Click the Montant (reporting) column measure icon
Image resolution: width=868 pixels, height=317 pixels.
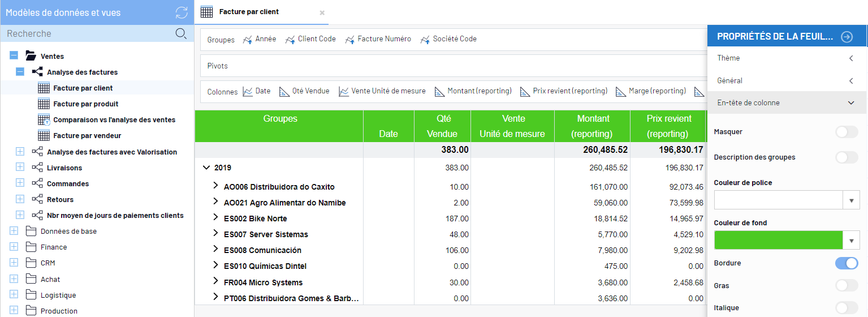pos(439,91)
